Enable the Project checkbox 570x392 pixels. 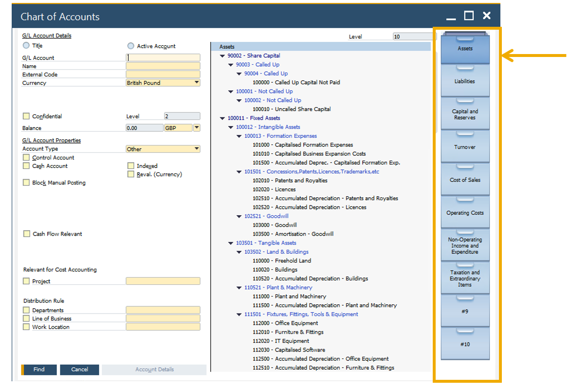click(x=26, y=281)
